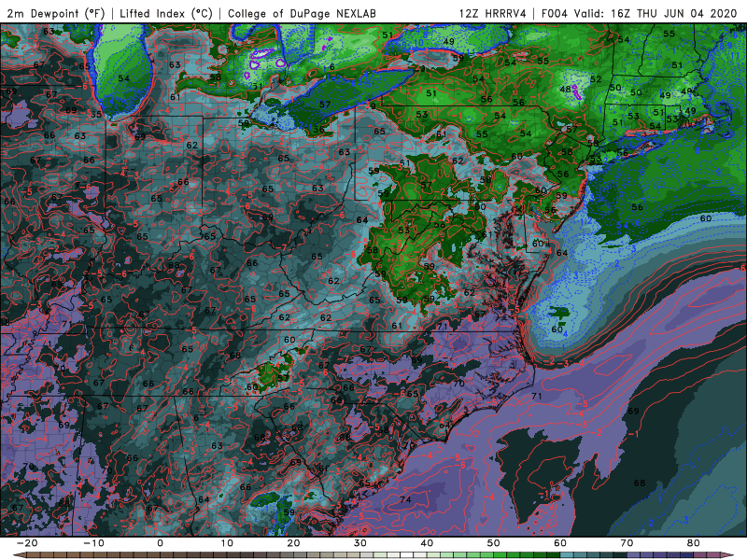747x560 pixels.
Task: Click the 30 label on the color scale
Action: (360, 543)
